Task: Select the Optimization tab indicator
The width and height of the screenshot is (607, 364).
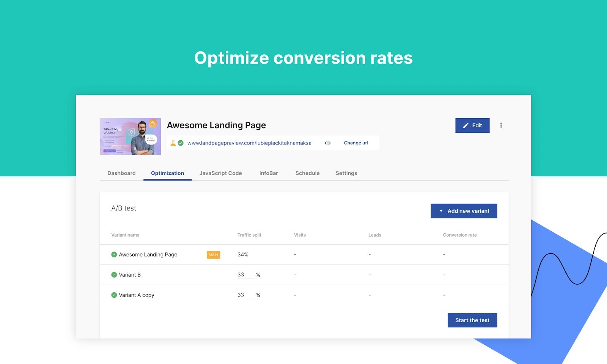Action: [x=167, y=173]
